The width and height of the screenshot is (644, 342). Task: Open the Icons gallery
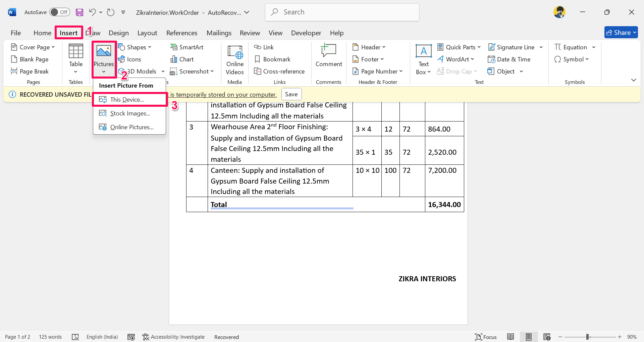pyautogui.click(x=130, y=59)
